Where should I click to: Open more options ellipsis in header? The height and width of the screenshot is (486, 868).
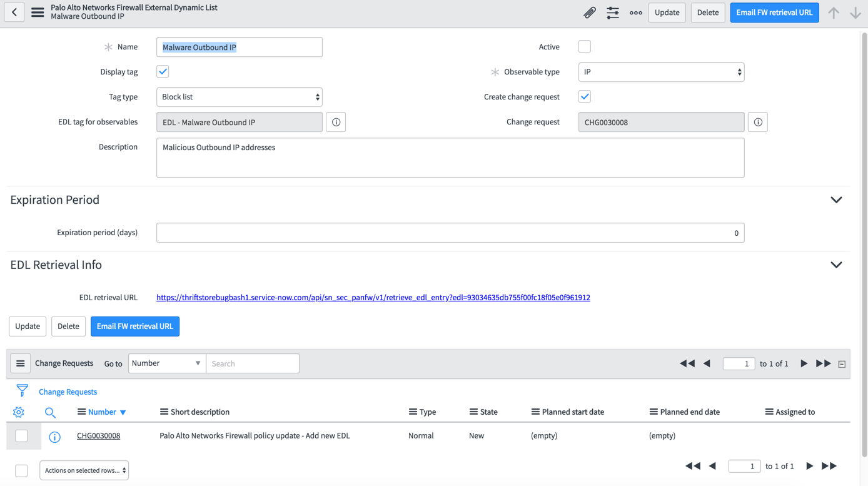pos(636,13)
